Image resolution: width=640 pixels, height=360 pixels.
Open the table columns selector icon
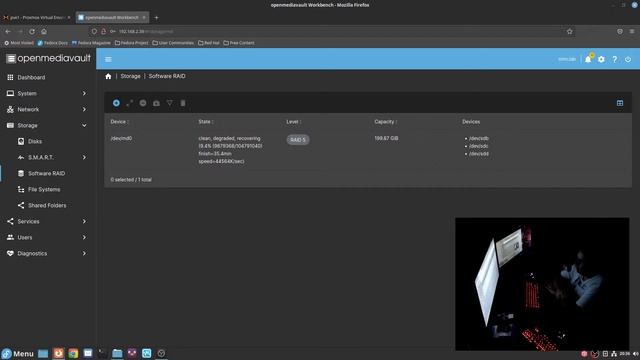[x=620, y=103]
